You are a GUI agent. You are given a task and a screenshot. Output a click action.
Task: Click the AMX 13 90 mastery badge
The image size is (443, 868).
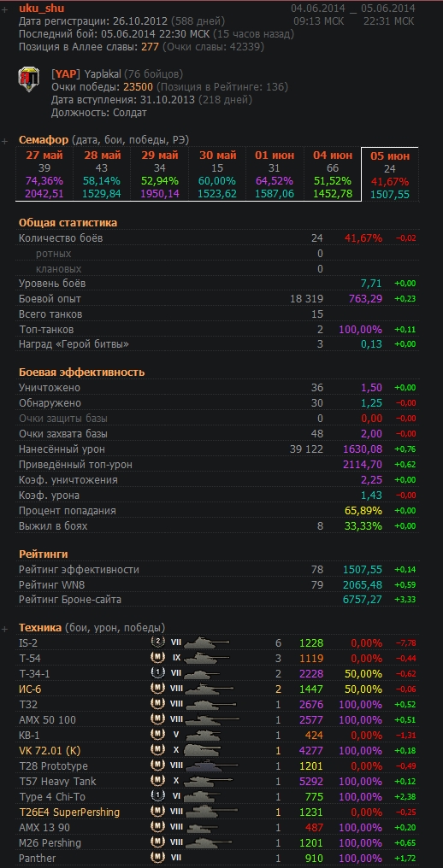[158, 828]
